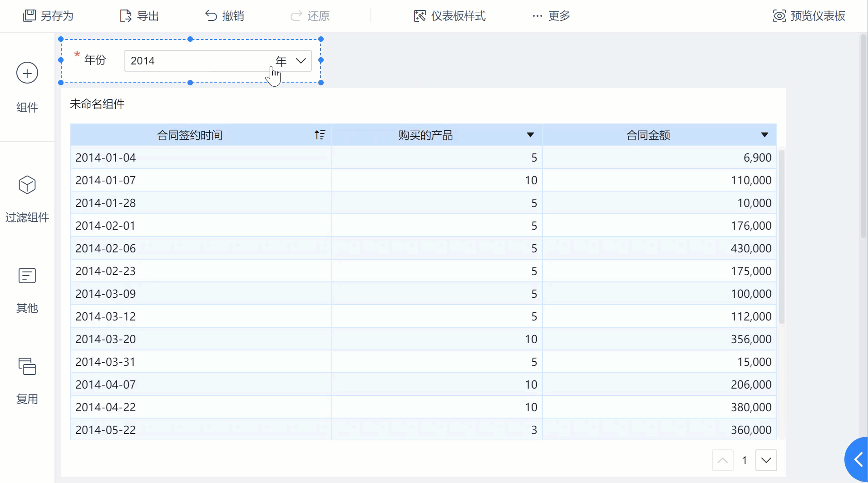Select the 购买的产品 column header text
Image resolution: width=868 pixels, height=483 pixels.
point(425,135)
